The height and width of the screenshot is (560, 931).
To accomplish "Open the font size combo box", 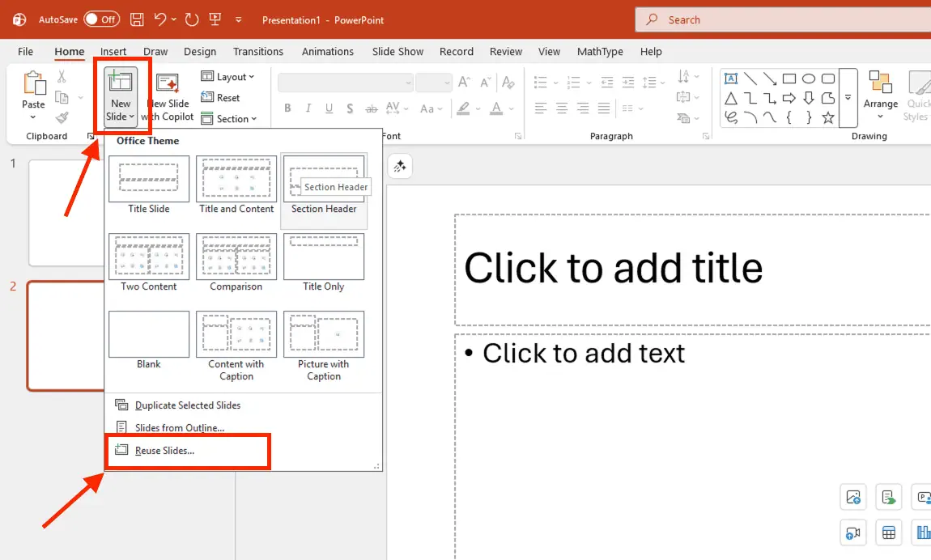I will pos(434,83).
